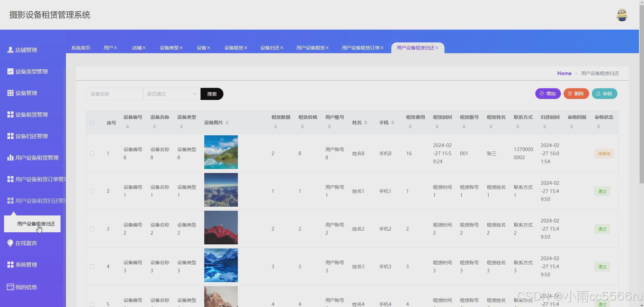The height and width of the screenshot is (307, 644).
Task: Click the plus icon on 增加 button
Action: pos(541,94)
